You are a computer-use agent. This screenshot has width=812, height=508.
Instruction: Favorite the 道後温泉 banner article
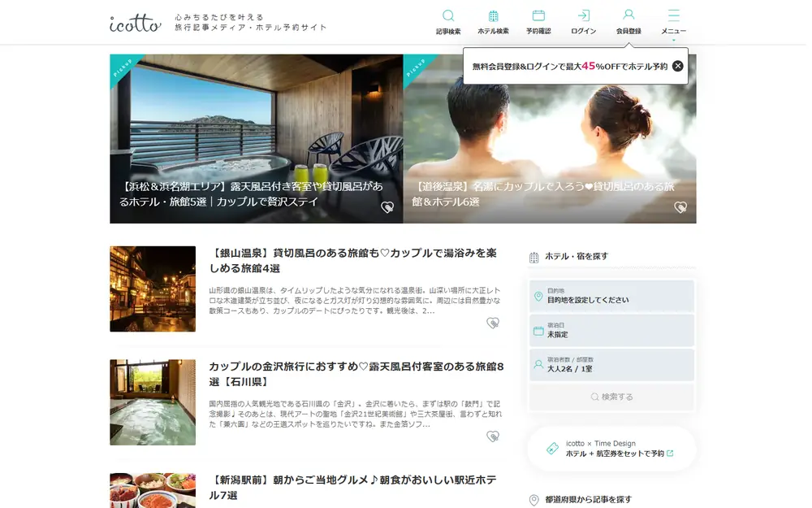680,207
